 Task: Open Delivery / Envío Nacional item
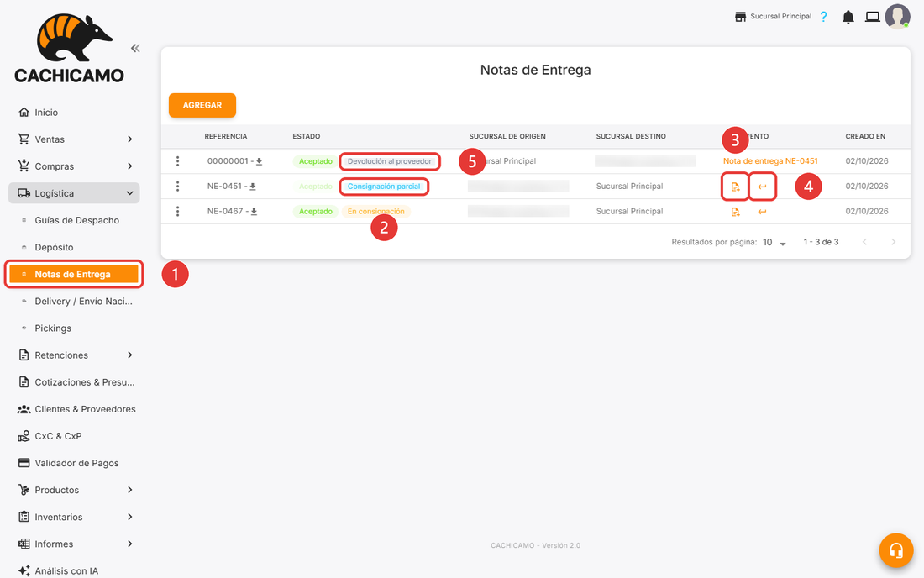tap(83, 301)
